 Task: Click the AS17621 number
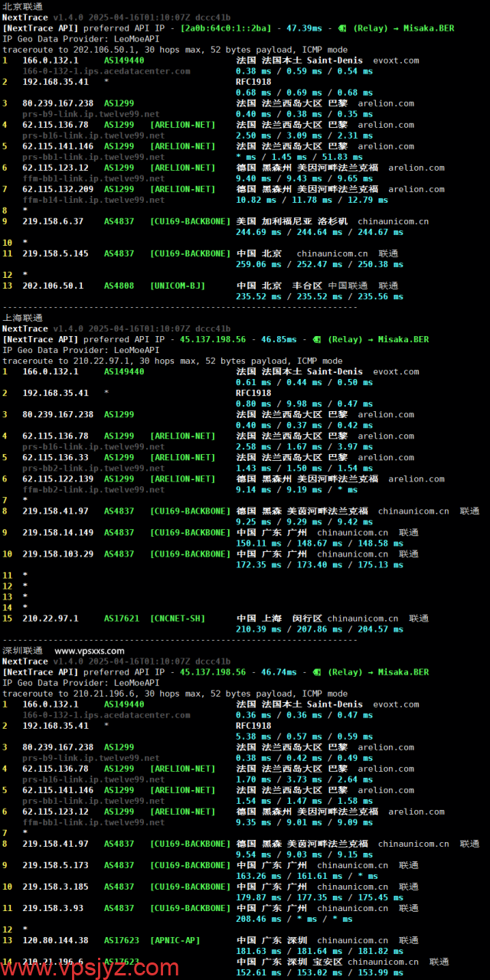click(122, 618)
